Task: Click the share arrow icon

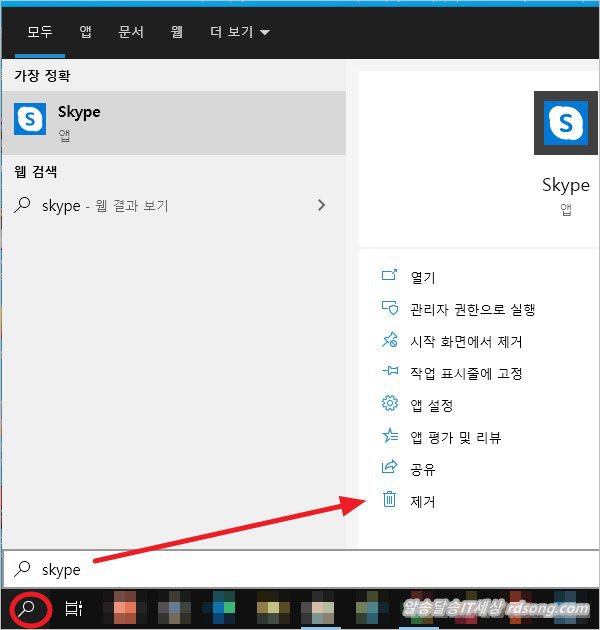Action: 389,466
